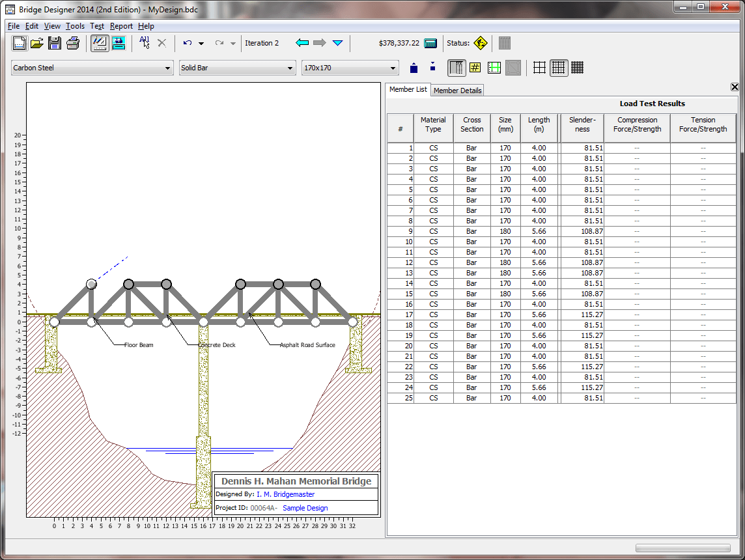Print the bridge design
The width and height of the screenshot is (745, 560).
pos(74,43)
